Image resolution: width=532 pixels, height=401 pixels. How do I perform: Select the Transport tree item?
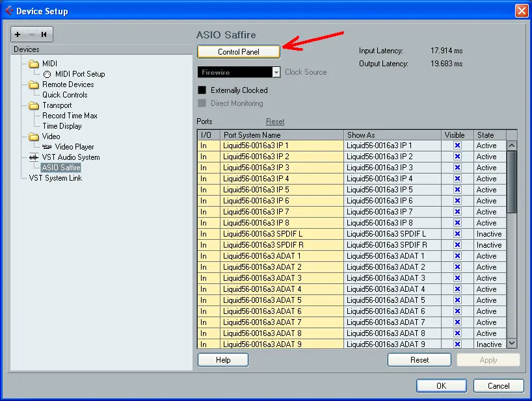coord(57,105)
